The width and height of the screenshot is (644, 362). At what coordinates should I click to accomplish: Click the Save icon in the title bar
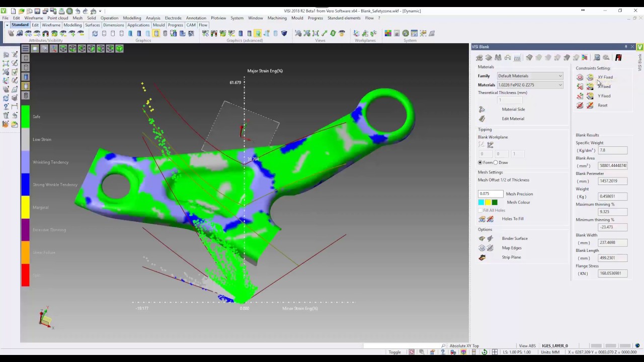tap(37, 11)
